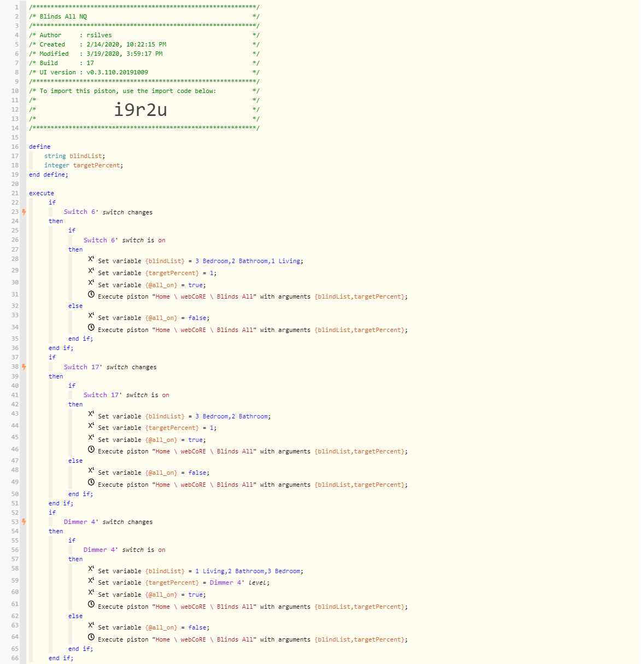Click the 'end if;' statement on line 36
Image resolution: width=644 pixels, height=664 pixels.
coord(61,348)
